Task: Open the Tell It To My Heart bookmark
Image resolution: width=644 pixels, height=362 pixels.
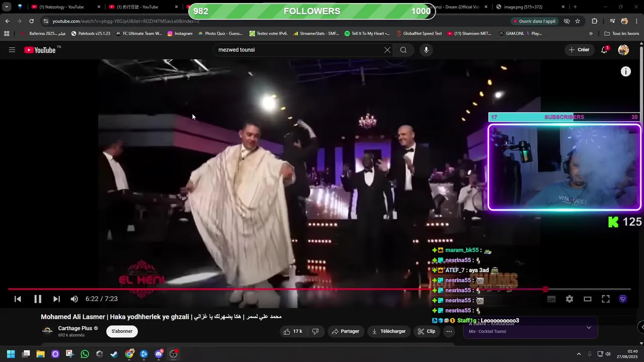Action: [367, 34]
